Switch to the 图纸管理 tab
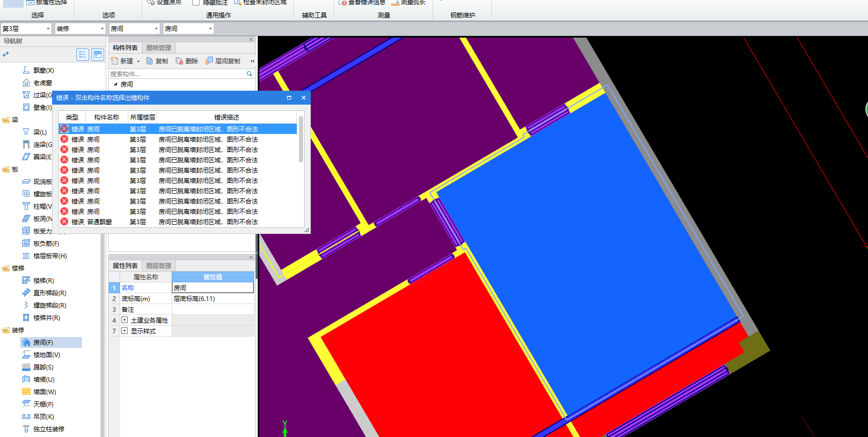 (x=159, y=48)
